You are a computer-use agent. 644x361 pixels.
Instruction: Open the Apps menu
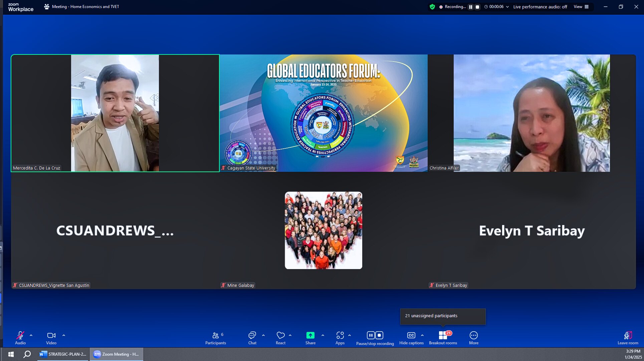340,338
